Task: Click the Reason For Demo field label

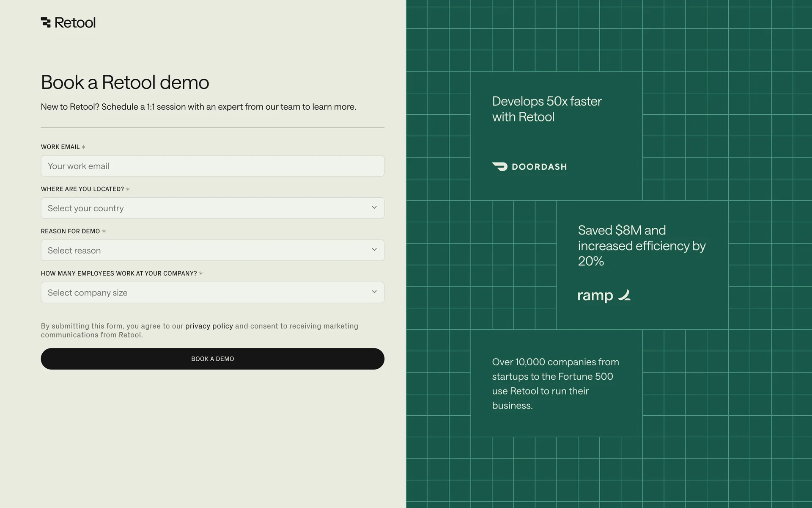Action: click(70, 231)
